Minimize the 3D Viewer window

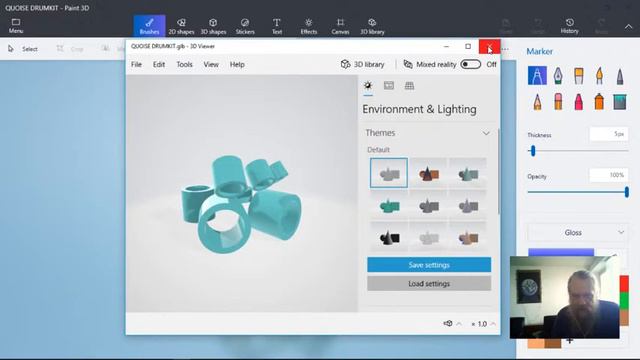[x=446, y=47]
